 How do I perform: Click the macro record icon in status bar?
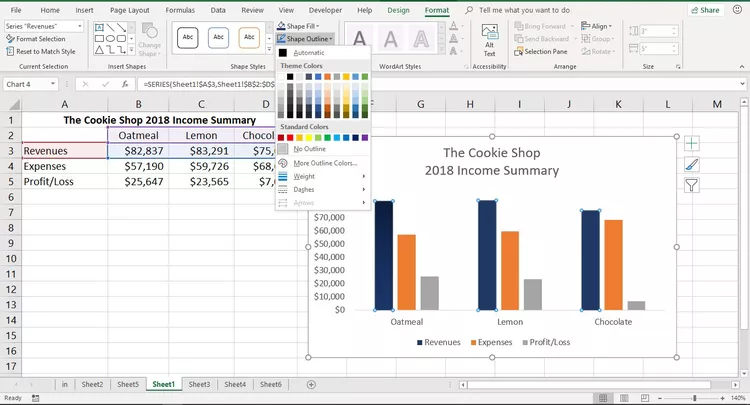tap(36, 398)
